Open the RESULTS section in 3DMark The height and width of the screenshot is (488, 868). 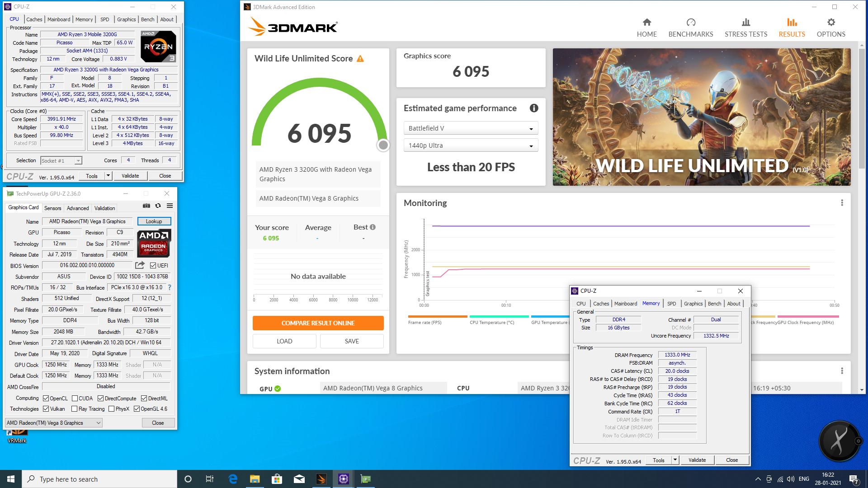tap(792, 28)
